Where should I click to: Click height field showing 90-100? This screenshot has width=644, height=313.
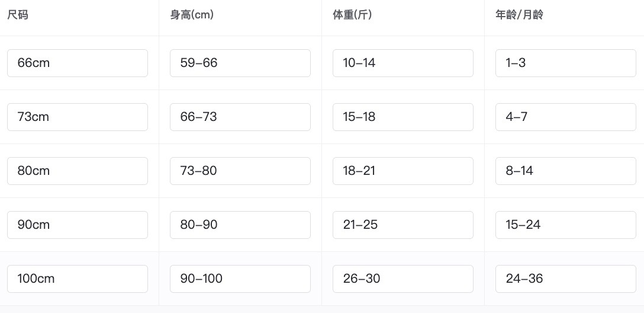click(240, 279)
